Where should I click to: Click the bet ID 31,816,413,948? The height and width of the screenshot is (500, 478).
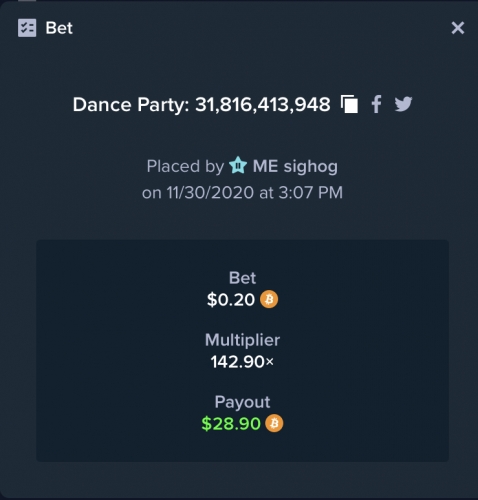[263, 105]
